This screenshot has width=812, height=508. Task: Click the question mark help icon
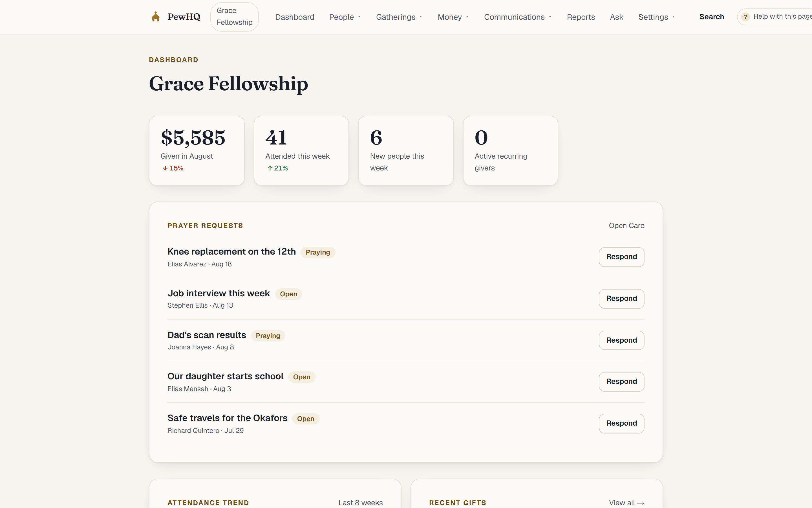(x=745, y=17)
